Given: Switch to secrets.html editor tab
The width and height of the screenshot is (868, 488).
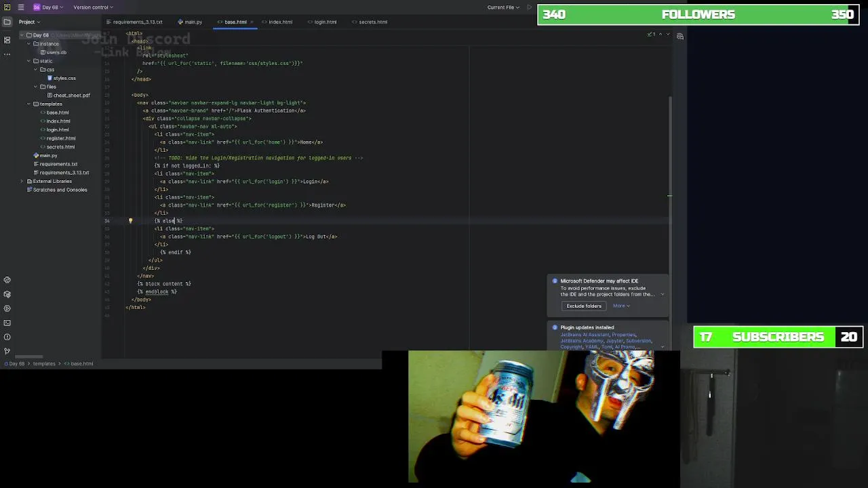Looking at the screenshot, I should tap(369, 22).
